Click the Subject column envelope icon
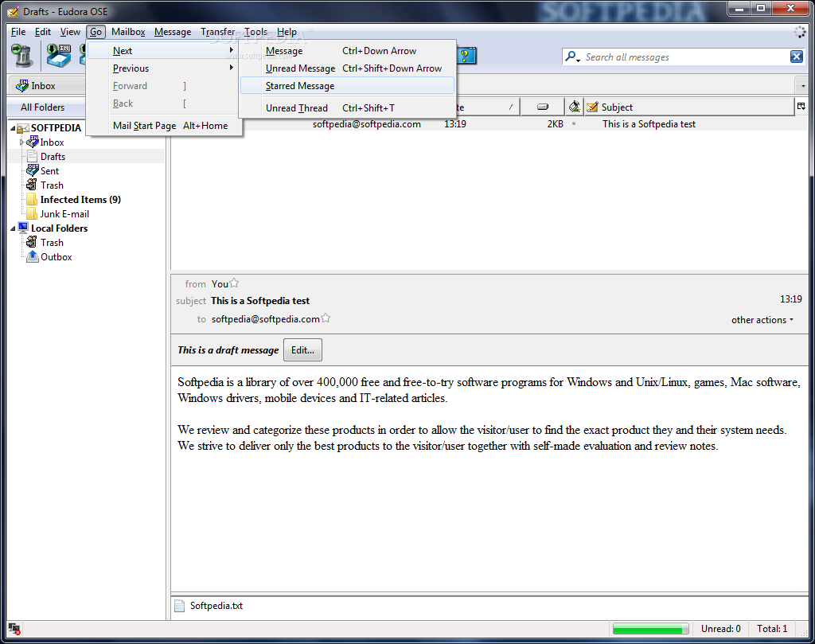The height and width of the screenshot is (644, 815). (592, 107)
